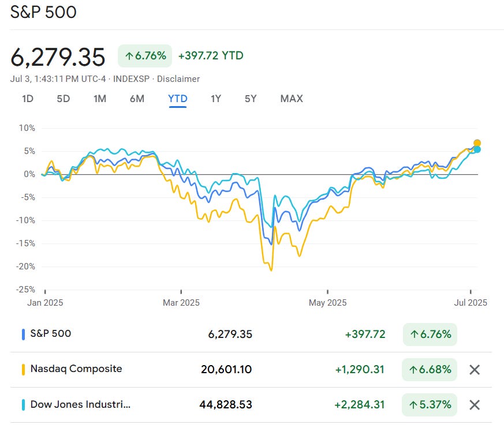Click the blue S&P 500 color marker
The image size is (504, 432).
(23, 335)
